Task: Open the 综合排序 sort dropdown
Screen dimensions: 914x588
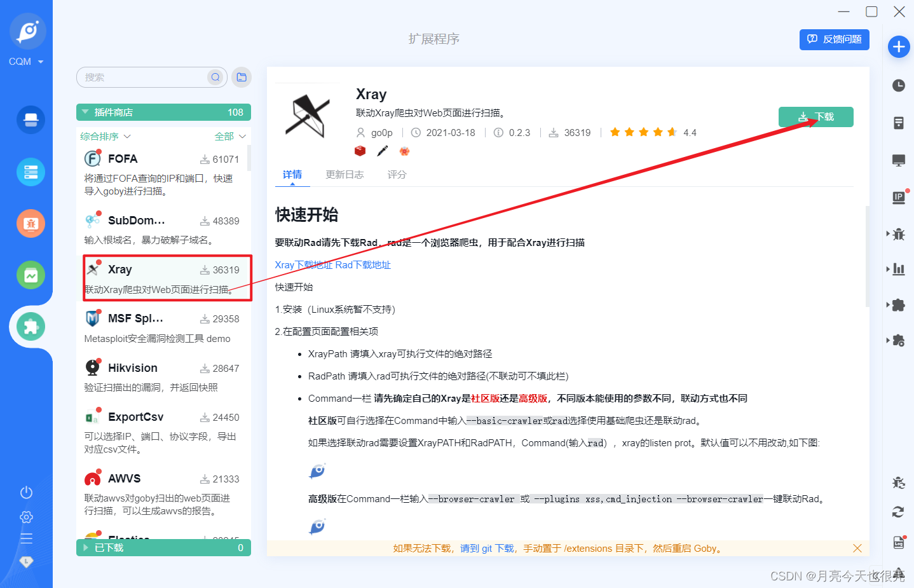Action: [x=106, y=137]
